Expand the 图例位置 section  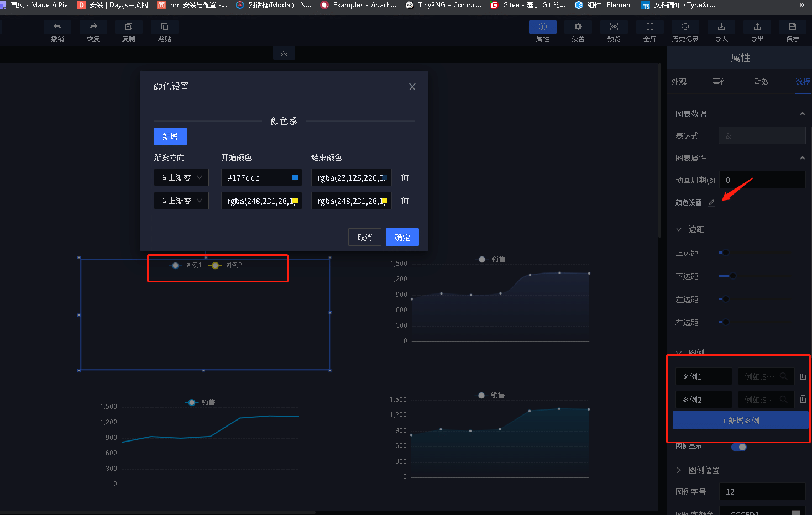pyautogui.click(x=679, y=470)
